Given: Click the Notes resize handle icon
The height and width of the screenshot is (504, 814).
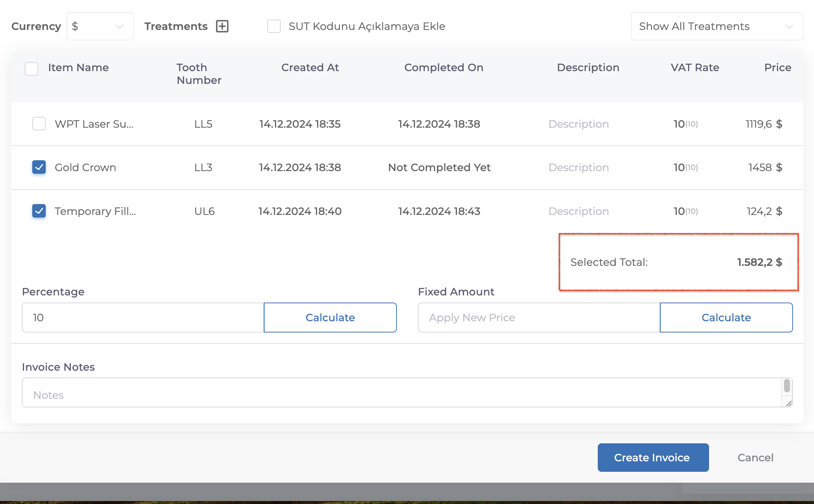Looking at the screenshot, I should tap(789, 403).
